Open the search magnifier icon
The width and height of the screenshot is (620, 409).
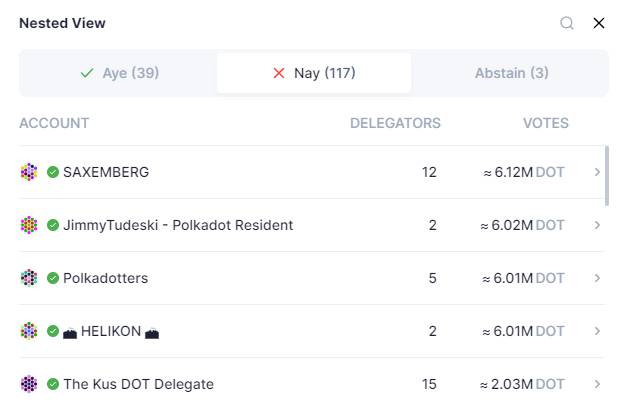tap(567, 23)
